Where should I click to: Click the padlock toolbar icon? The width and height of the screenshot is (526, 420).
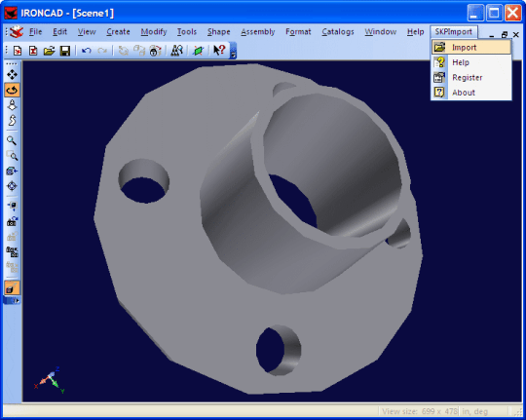[155, 51]
